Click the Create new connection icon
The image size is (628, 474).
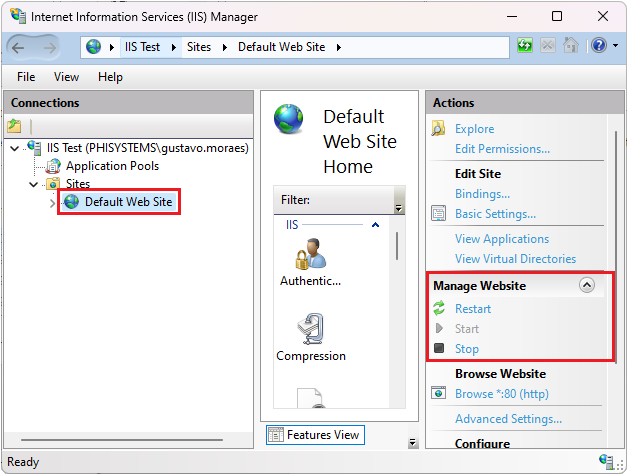tap(14, 126)
